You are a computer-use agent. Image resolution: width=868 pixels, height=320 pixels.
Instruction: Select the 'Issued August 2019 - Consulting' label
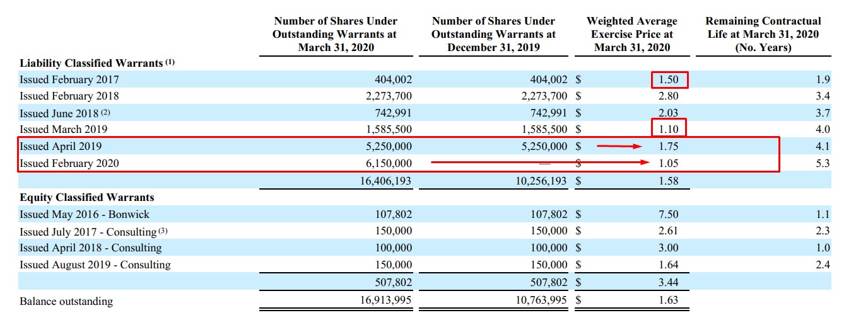point(95,265)
